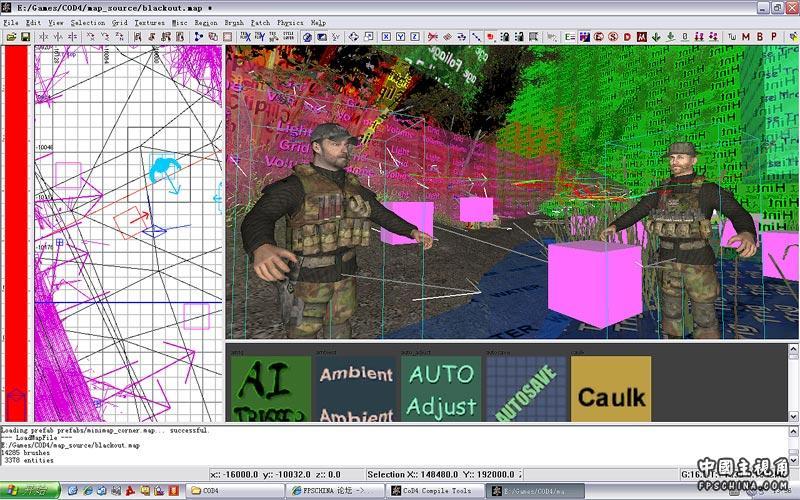Image resolution: width=800 pixels, height=500 pixels.
Task: Click the Windows Start button
Action: 30,490
